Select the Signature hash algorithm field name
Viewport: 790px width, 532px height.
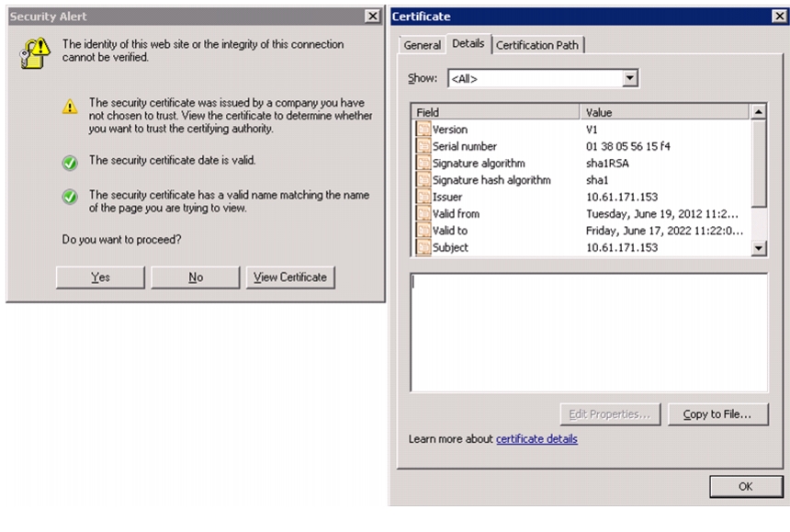pos(491,180)
